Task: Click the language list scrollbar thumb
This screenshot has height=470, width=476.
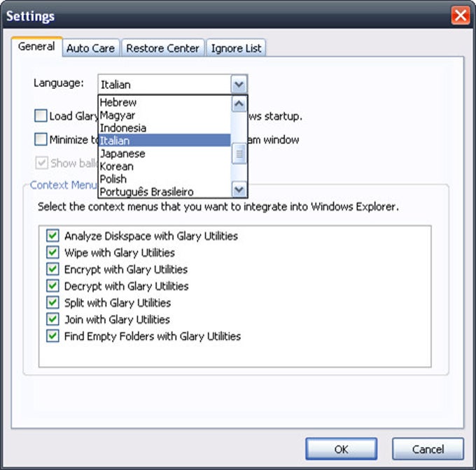Action: 239,154
